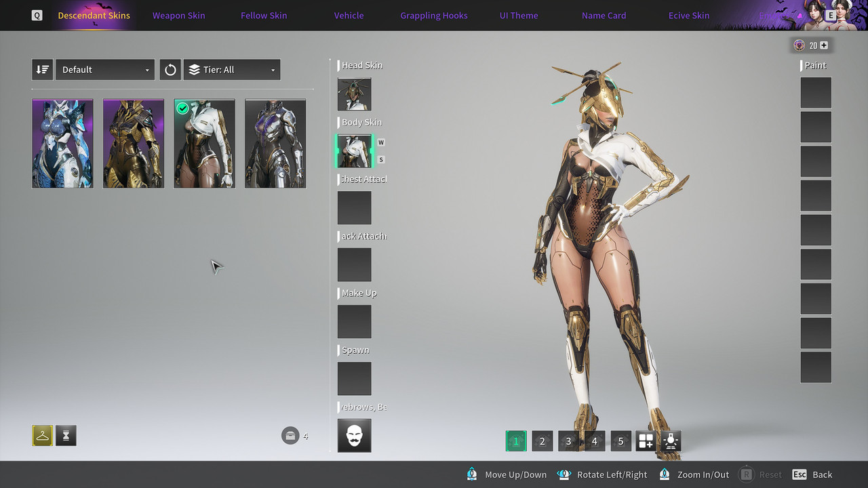The width and height of the screenshot is (868, 488).
Task: Switch to Name Card tab
Action: pos(604,16)
